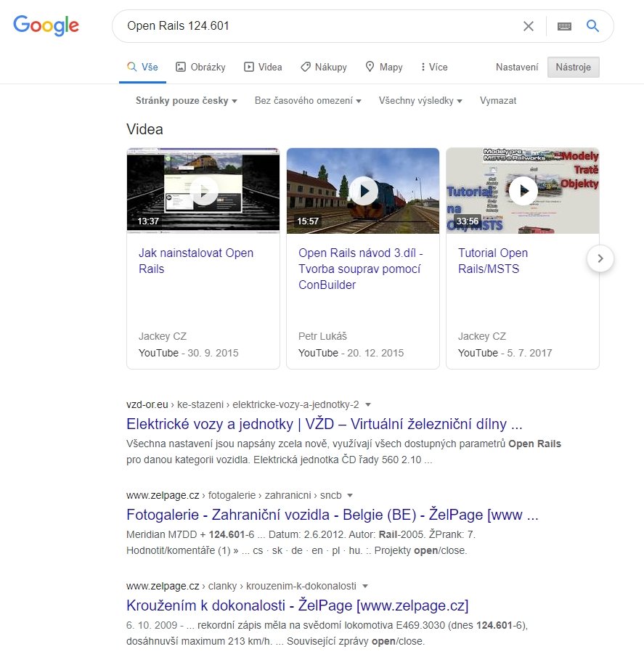644x665 pixels.
Task: Switch to the Videa tab
Action: (x=263, y=67)
